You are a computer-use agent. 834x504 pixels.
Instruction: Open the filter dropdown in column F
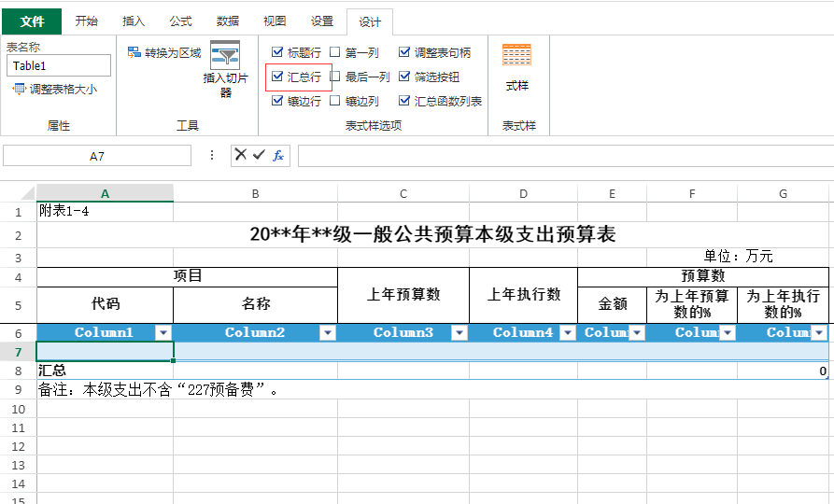(728, 333)
